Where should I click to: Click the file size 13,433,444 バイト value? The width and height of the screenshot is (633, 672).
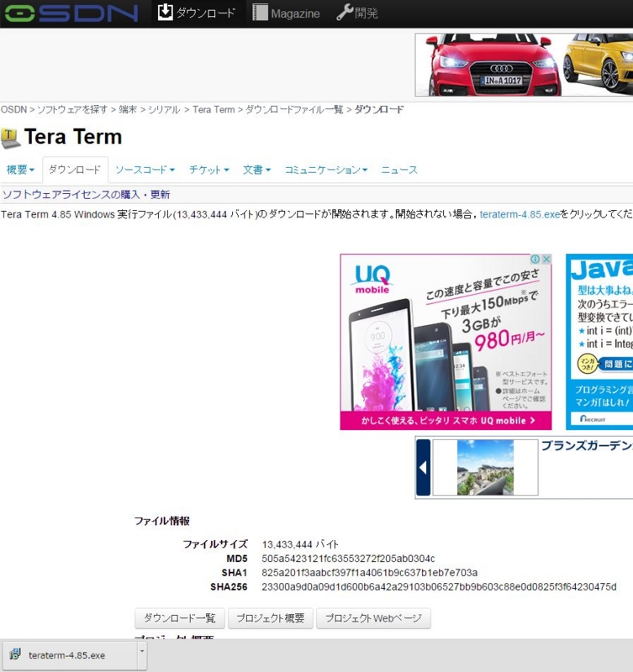point(300,544)
